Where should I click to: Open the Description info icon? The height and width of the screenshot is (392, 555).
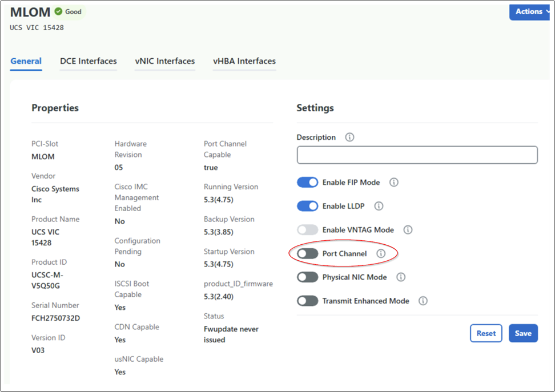tap(349, 138)
